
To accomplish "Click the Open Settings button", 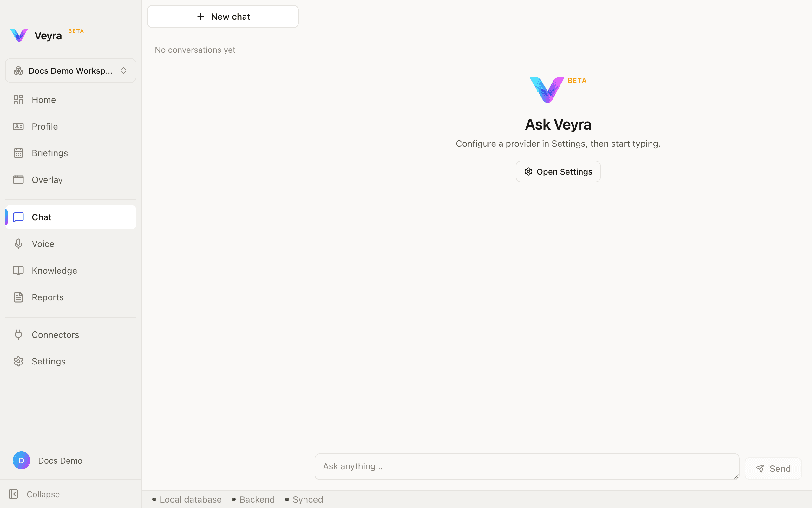I will tap(558, 172).
